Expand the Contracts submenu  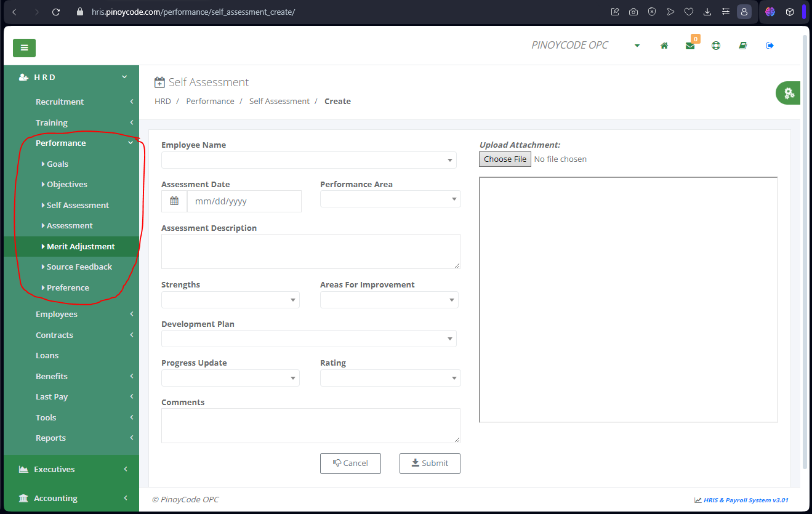71,335
